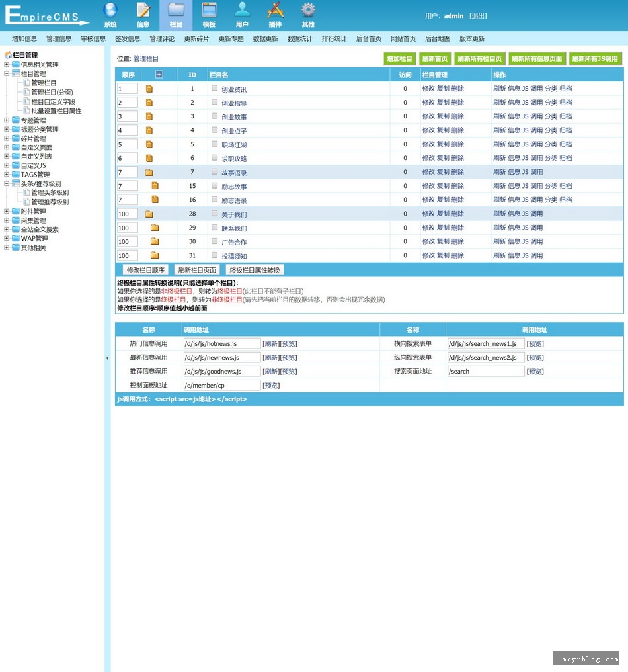Check the box for 故事语录
Viewport: 628px width, 672px height.
coord(215,171)
